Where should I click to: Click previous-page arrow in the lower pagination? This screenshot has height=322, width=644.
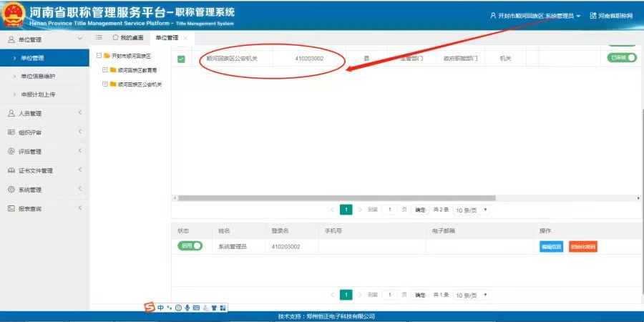click(333, 295)
